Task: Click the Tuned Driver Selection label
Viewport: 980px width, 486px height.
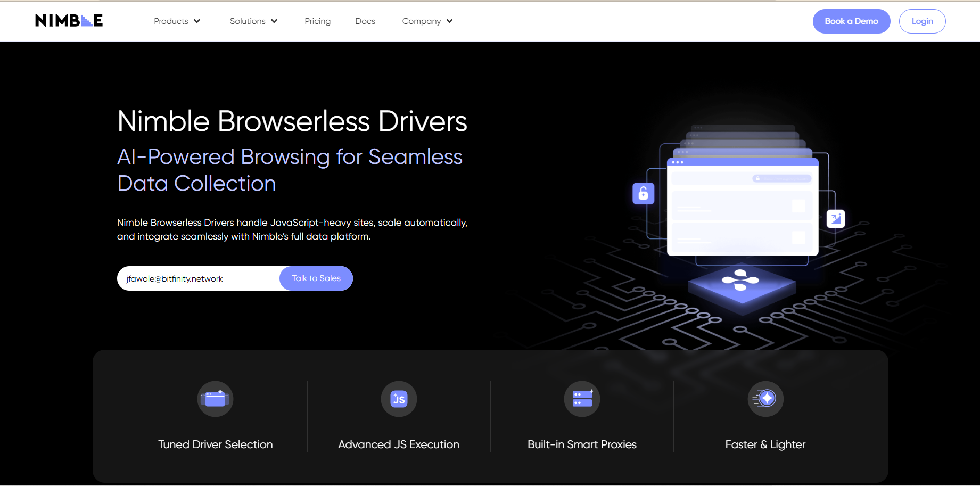Action: (x=215, y=444)
